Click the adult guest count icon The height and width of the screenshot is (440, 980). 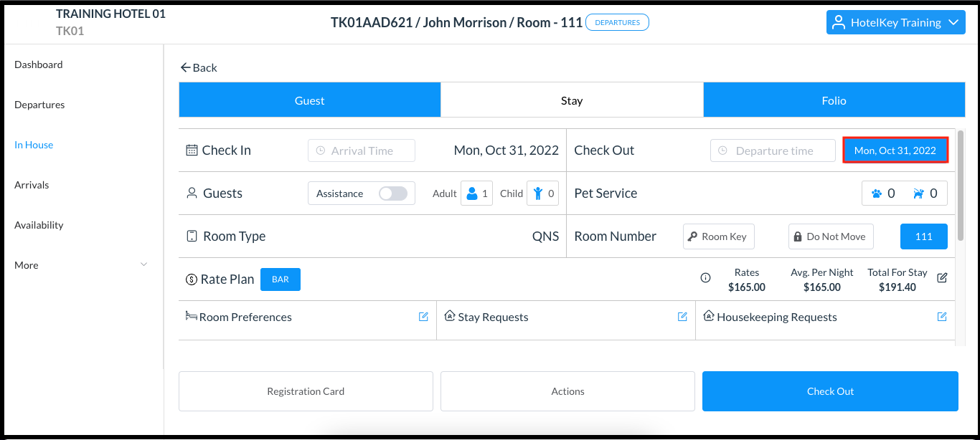472,193
